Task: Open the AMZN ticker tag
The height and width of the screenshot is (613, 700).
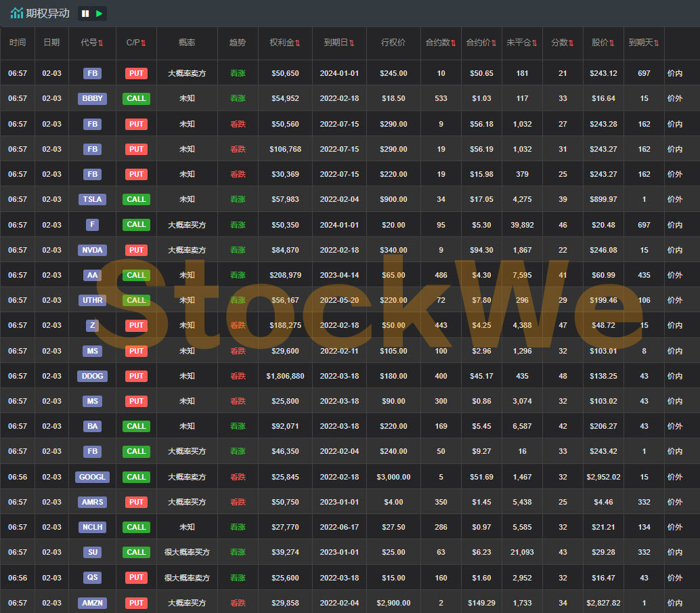Action: click(x=93, y=603)
